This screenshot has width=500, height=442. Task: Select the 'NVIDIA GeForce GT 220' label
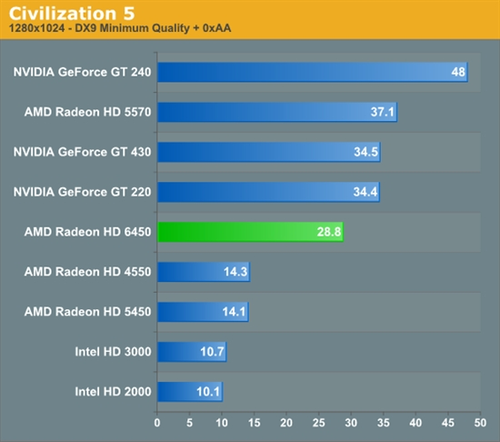pyautogui.click(x=82, y=192)
